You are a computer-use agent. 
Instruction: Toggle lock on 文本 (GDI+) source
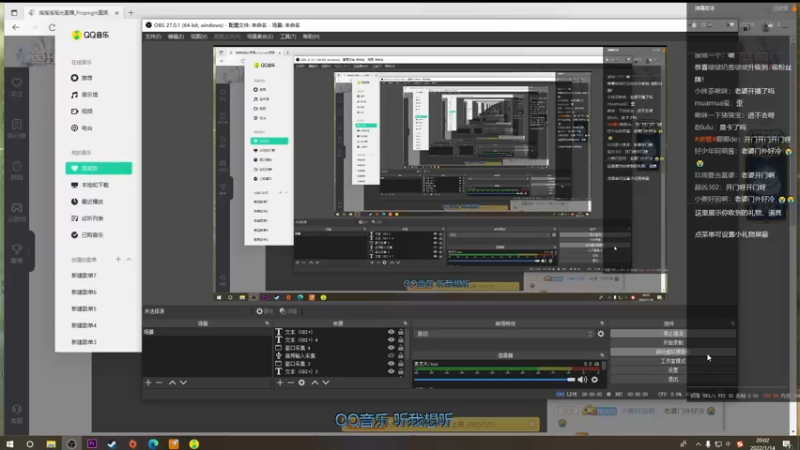point(401,332)
